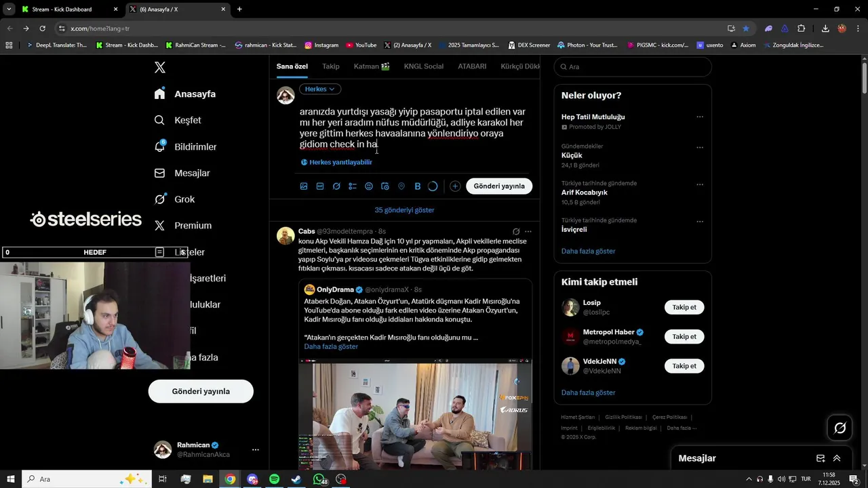Schedule the post with calendar icon
Viewport: 868px width, 488px height.
(x=385, y=186)
